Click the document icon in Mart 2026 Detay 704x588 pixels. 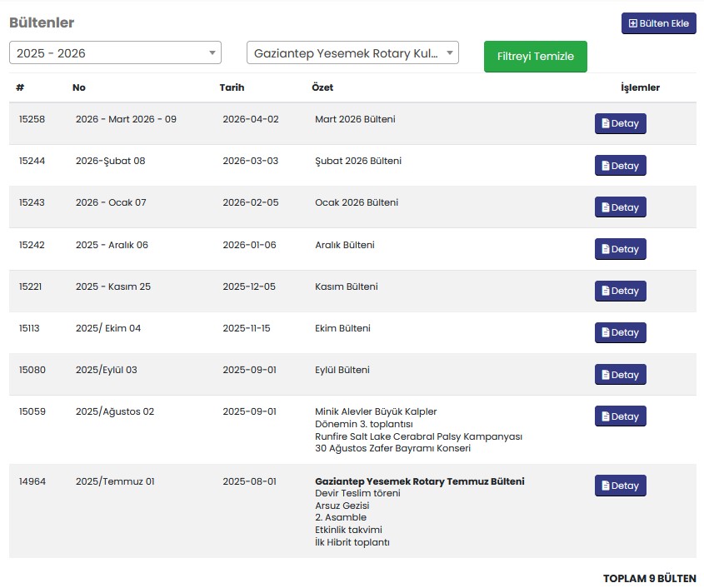[x=606, y=123]
